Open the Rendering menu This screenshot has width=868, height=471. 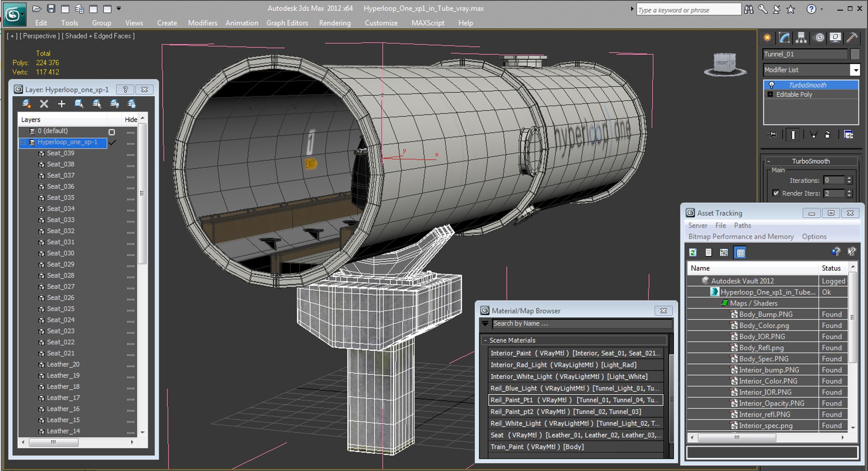tap(335, 23)
